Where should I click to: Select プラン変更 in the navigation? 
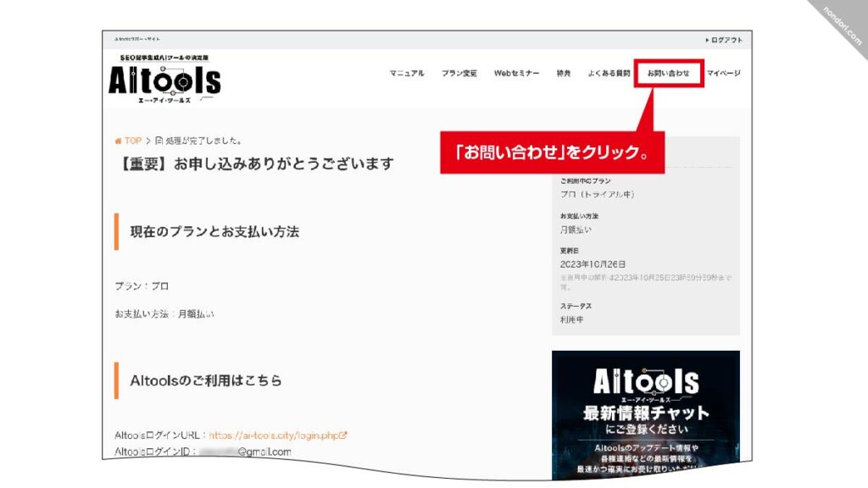click(x=459, y=74)
